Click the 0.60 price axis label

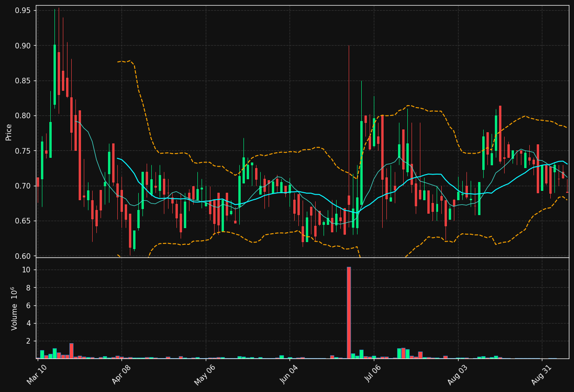23,256
